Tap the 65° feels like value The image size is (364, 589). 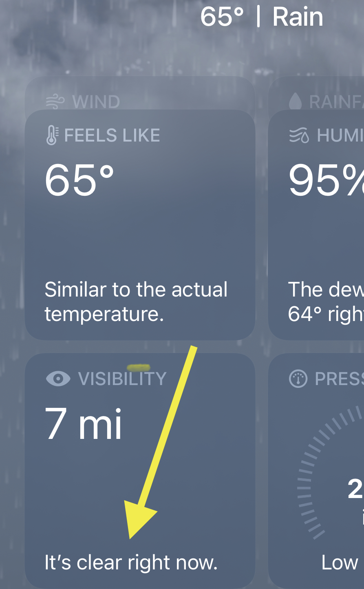(79, 180)
